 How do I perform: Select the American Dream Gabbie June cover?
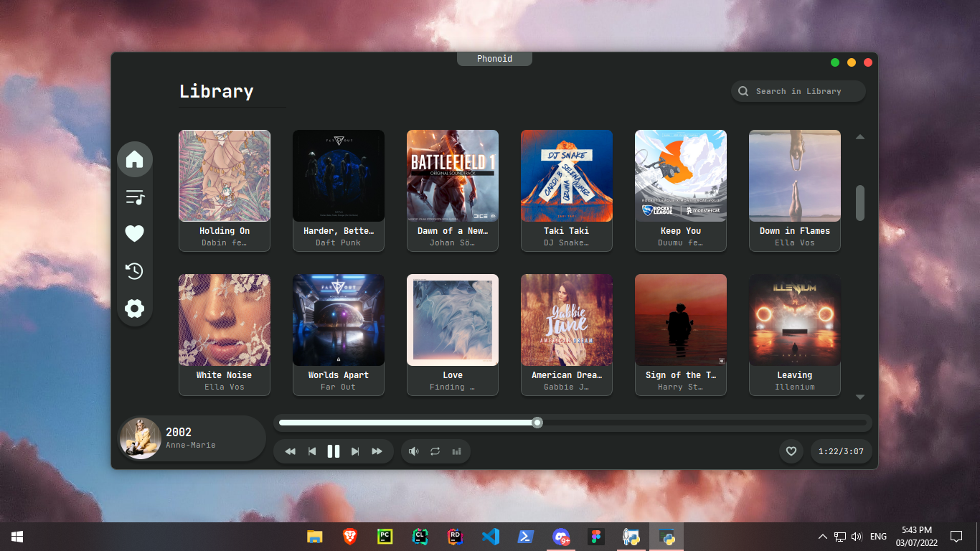click(567, 320)
